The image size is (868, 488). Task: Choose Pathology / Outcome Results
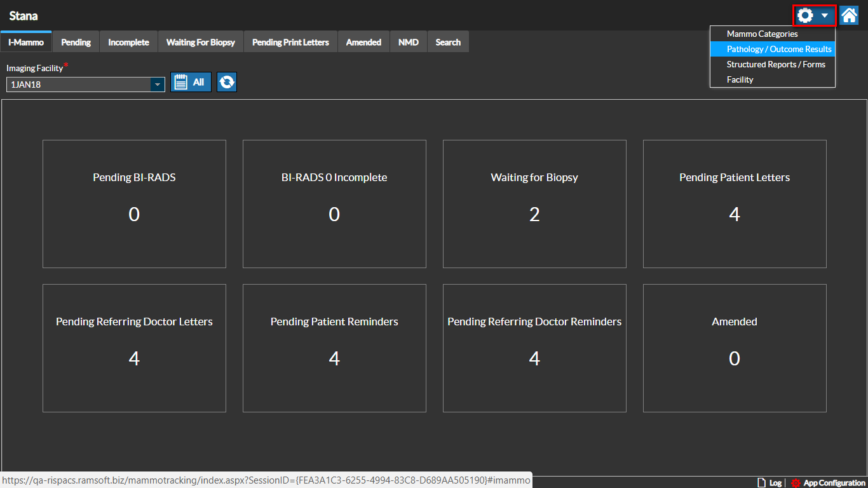click(x=778, y=49)
